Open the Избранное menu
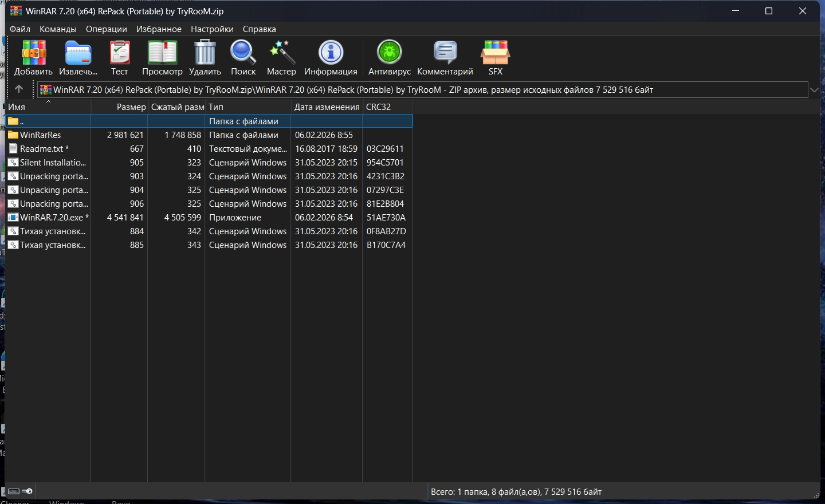The image size is (825, 504). pos(159,29)
